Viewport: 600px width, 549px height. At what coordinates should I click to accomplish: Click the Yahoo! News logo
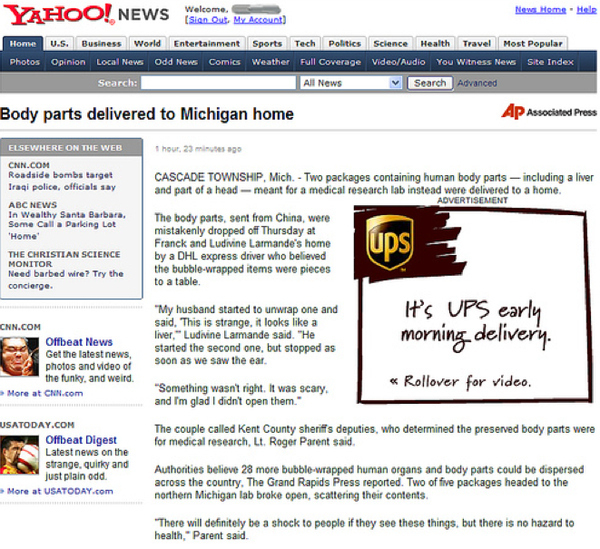[86, 15]
